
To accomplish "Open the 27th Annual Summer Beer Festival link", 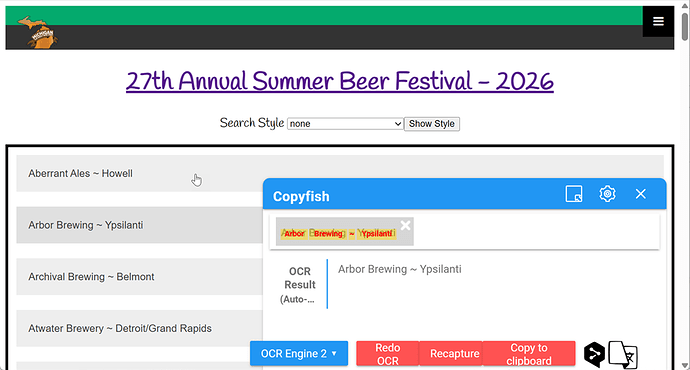I will [x=340, y=81].
